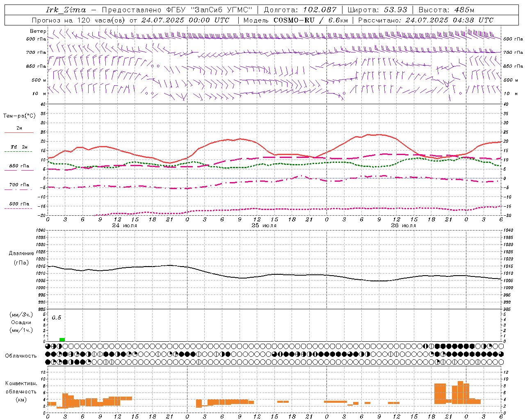Click the latitude value "Широта: 53.93"

coord(377,10)
